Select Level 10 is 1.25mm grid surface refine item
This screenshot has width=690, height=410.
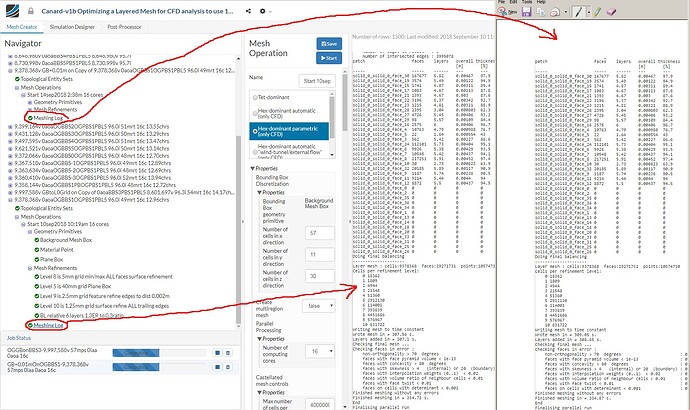tap(104, 306)
